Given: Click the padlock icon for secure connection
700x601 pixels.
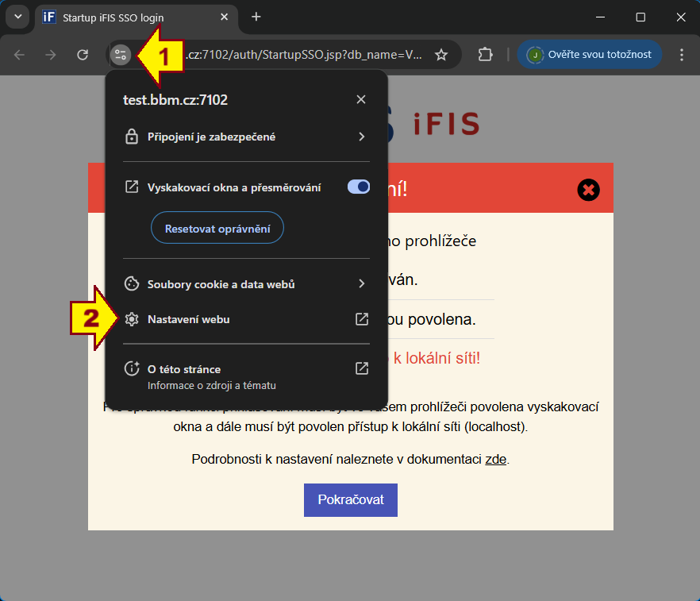Looking at the screenshot, I should (132, 137).
